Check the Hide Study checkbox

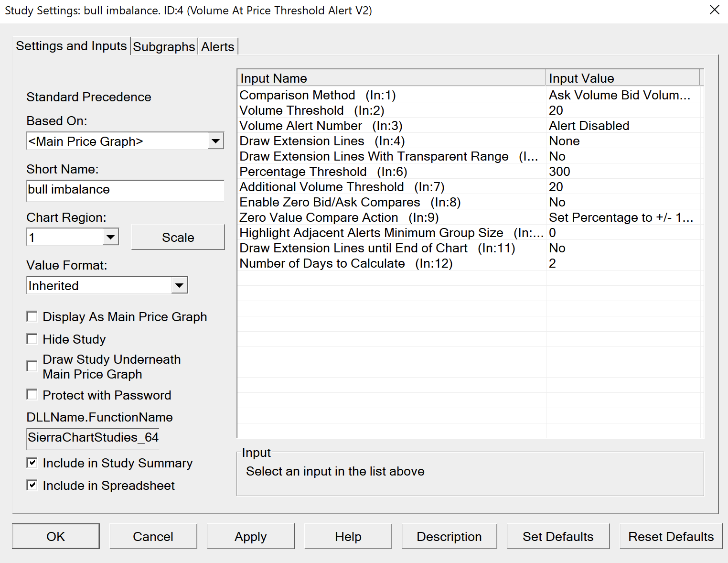click(x=32, y=339)
